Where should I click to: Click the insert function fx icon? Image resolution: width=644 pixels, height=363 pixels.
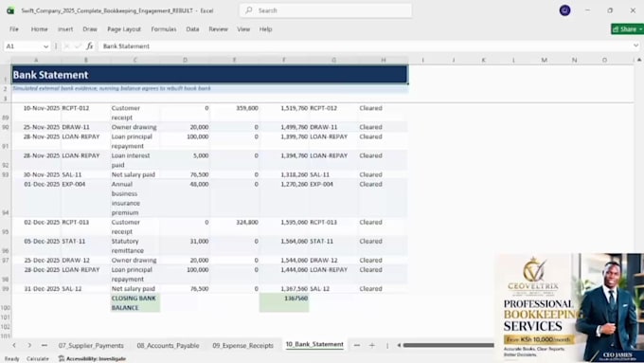point(90,46)
